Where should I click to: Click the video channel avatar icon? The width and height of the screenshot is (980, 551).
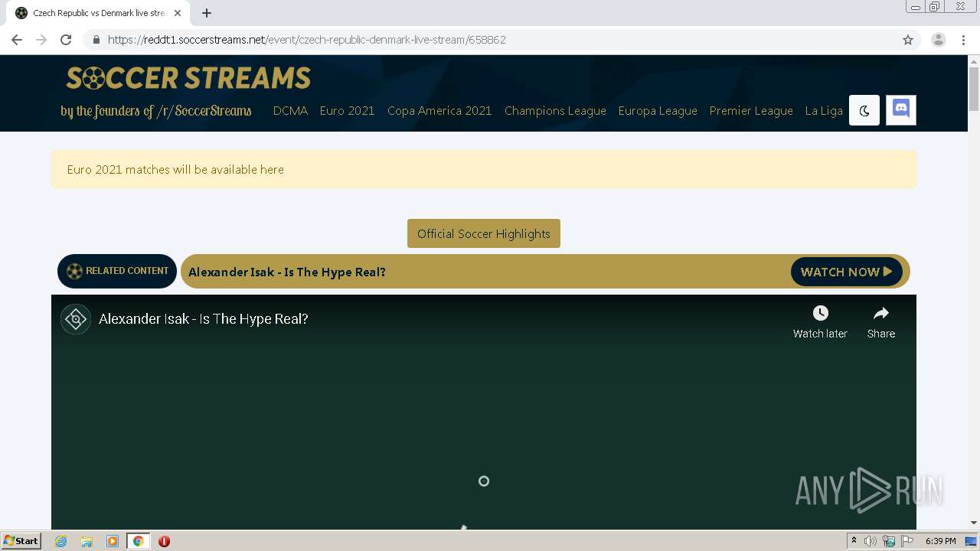(75, 319)
